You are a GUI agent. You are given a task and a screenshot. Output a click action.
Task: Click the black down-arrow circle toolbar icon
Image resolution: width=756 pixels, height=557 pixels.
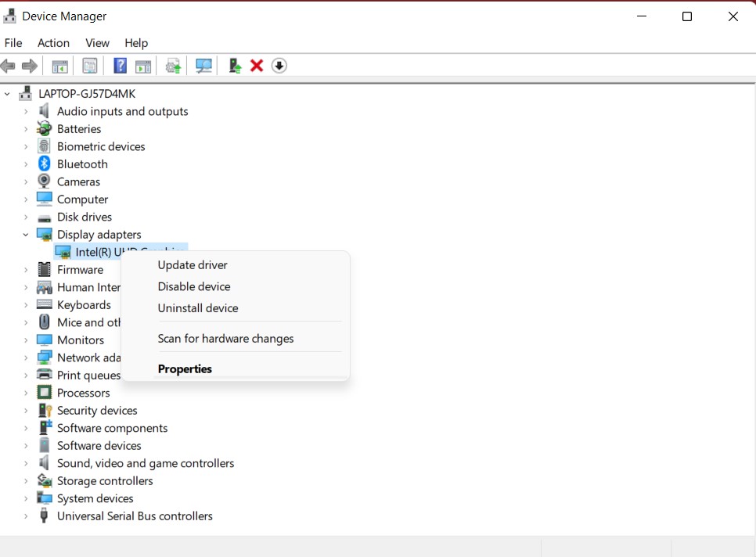pyautogui.click(x=279, y=66)
